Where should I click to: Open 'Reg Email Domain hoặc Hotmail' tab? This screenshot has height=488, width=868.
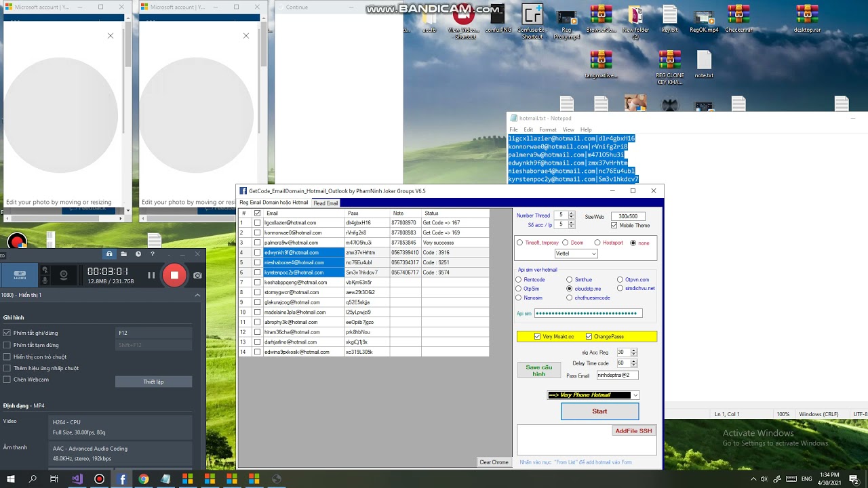coord(273,203)
